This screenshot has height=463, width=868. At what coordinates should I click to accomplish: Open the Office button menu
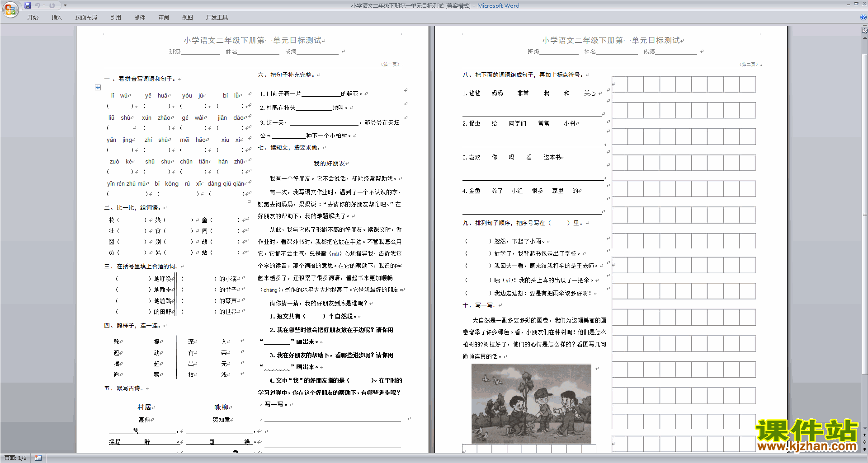[x=10, y=9]
